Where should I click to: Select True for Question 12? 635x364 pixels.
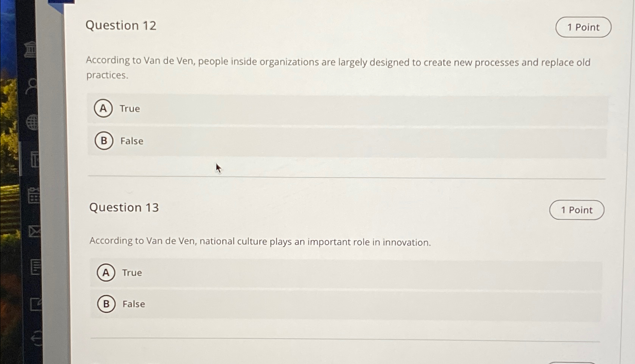pyautogui.click(x=103, y=109)
